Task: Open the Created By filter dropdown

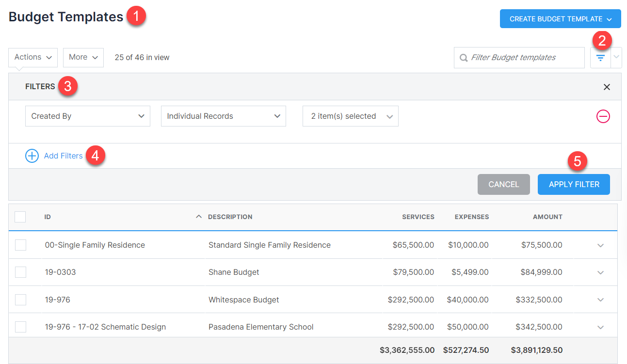Action: pyautogui.click(x=87, y=116)
